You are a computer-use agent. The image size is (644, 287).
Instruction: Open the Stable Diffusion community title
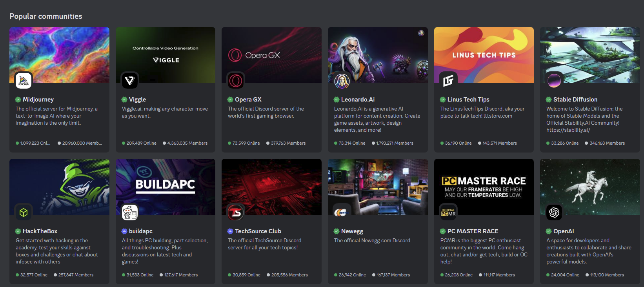pos(575,100)
